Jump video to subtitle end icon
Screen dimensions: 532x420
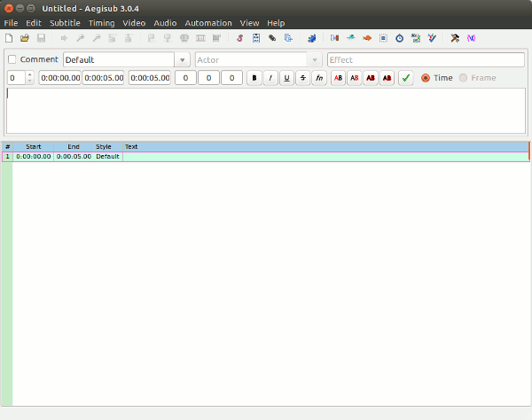pyautogui.click(x=129, y=38)
